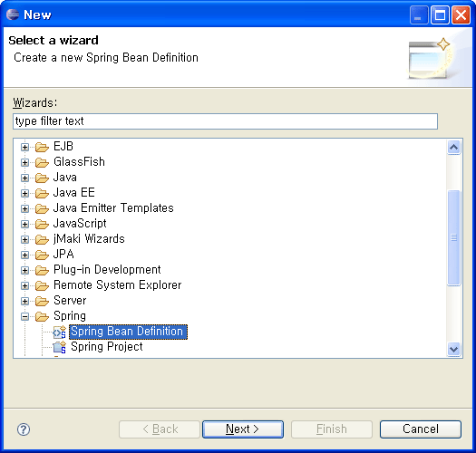Click the Spring folder icon
476x453 pixels.
(x=42, y=316)
